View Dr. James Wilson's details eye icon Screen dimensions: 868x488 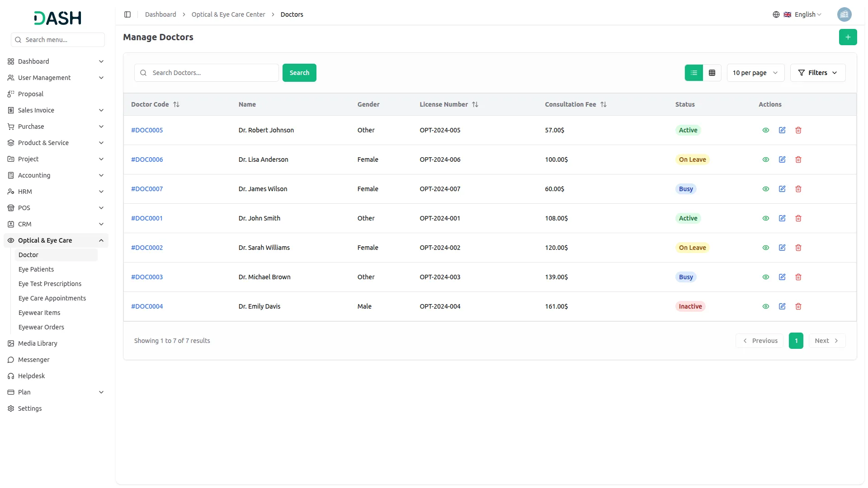[x=766, y=189]
